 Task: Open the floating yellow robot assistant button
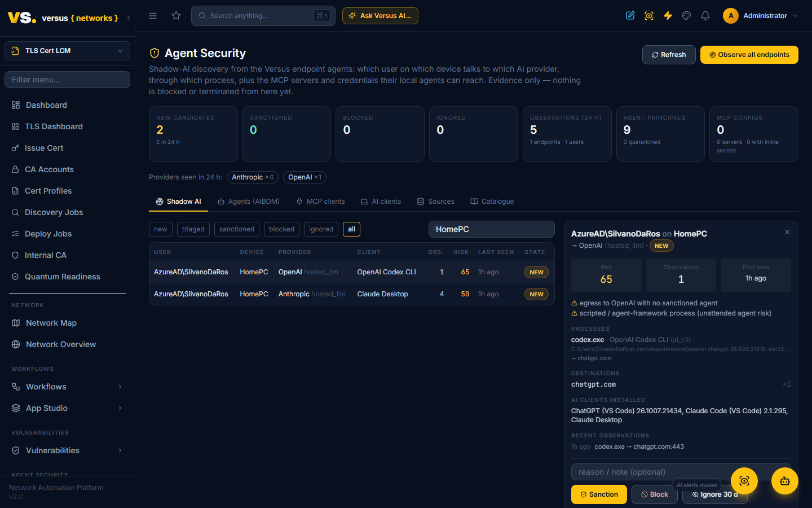[785, 481]
